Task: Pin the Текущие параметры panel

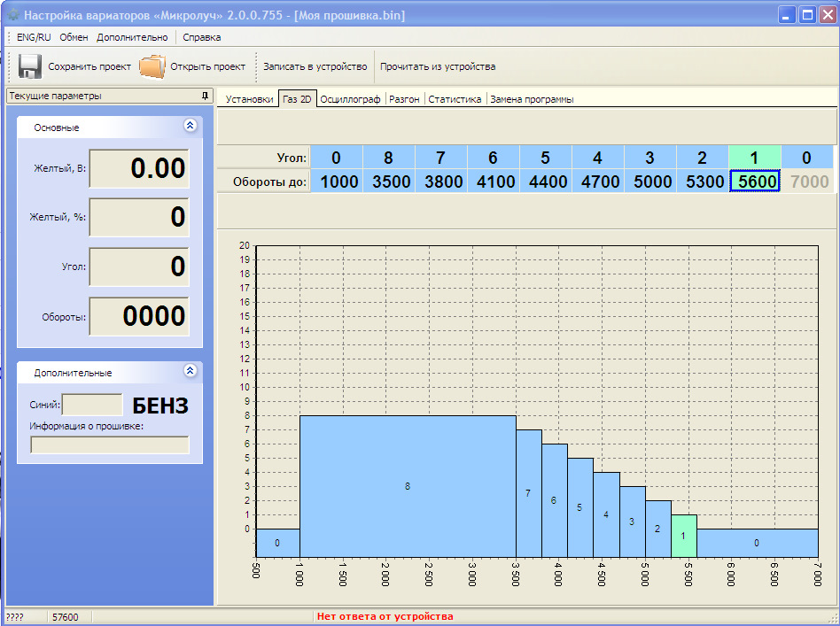Action: coord(205,96)
